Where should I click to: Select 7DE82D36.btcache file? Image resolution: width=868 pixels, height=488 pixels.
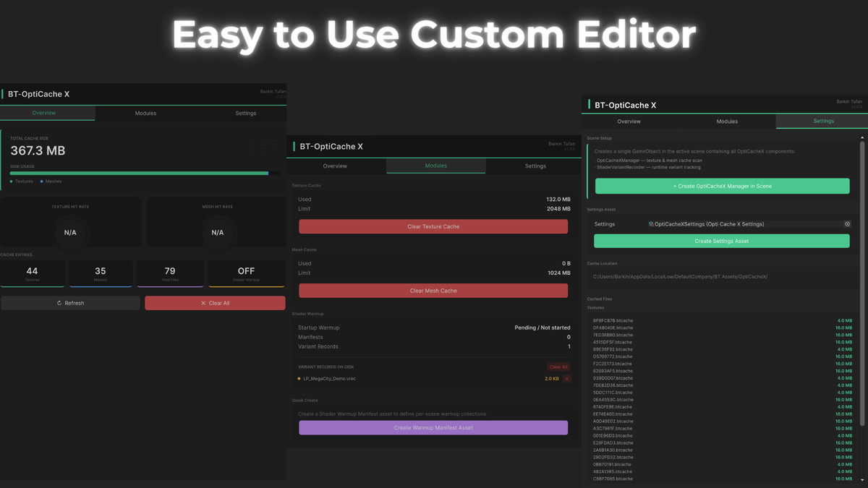pyautogui.click(x=613, y=385)
